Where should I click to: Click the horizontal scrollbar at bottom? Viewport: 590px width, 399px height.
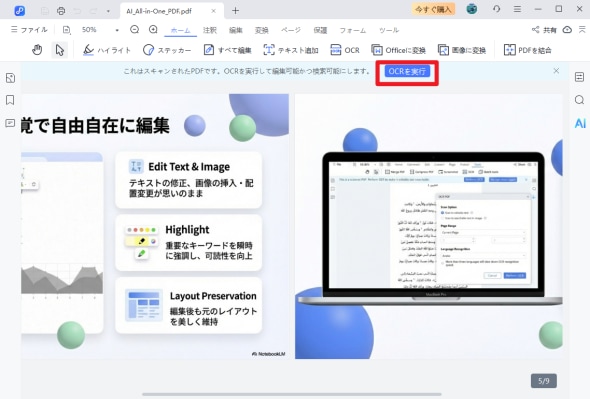(292, 394)
